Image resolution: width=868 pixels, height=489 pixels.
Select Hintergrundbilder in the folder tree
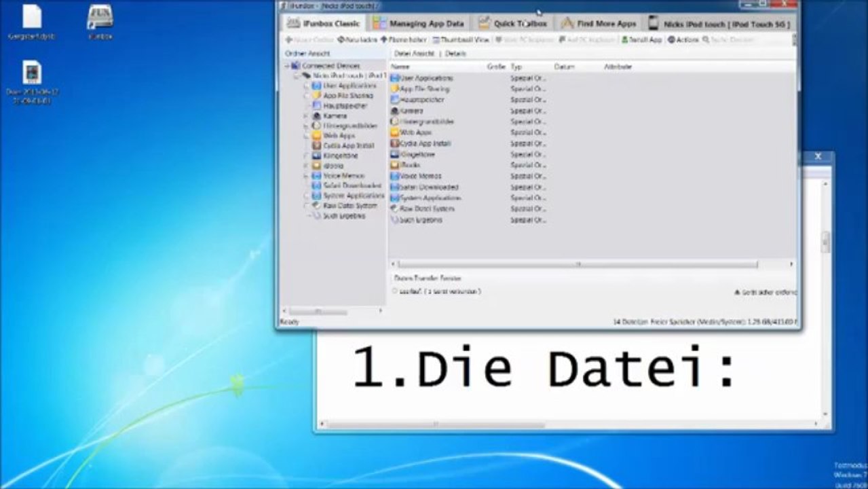(x=350, y=126)
